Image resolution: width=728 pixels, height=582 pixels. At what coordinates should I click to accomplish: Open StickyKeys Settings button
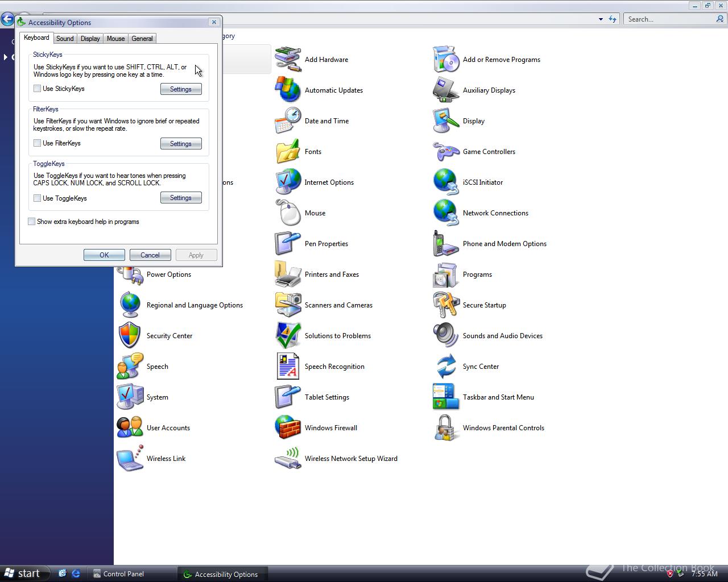(181, 89)
